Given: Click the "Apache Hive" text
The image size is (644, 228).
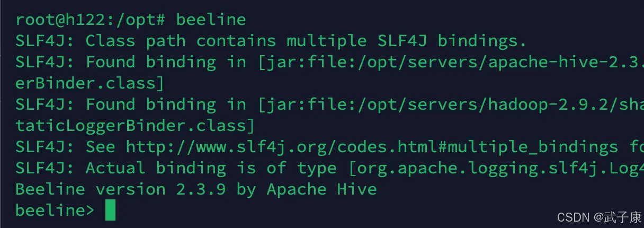Looking at the screenshot, I should click(x=321, y=189).
